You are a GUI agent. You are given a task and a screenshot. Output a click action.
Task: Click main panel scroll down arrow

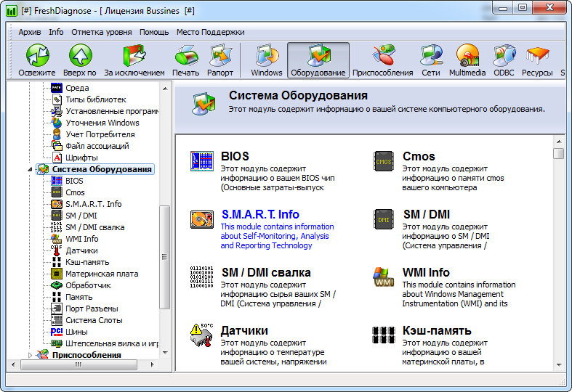pos(559,364)
